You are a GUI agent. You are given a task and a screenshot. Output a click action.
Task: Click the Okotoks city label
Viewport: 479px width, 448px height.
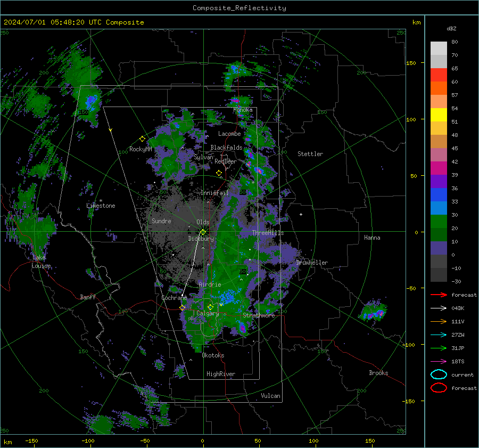(x=213, y=355)
